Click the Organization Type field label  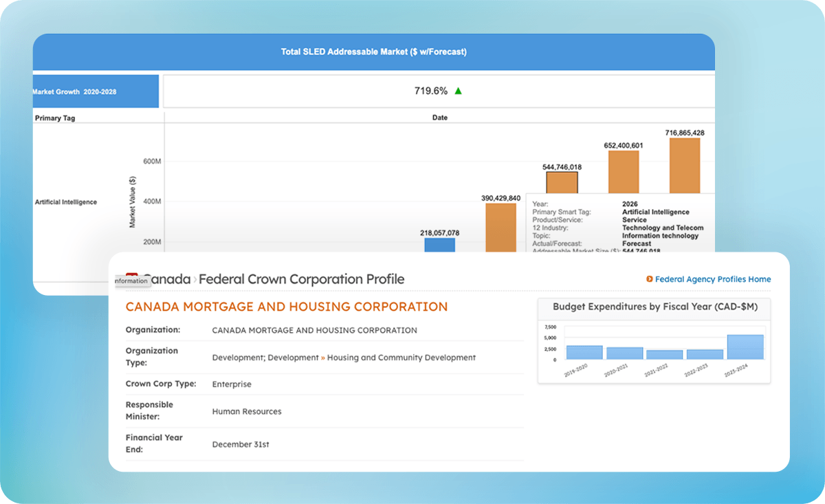pyautogui.click(x=152, y=356)
